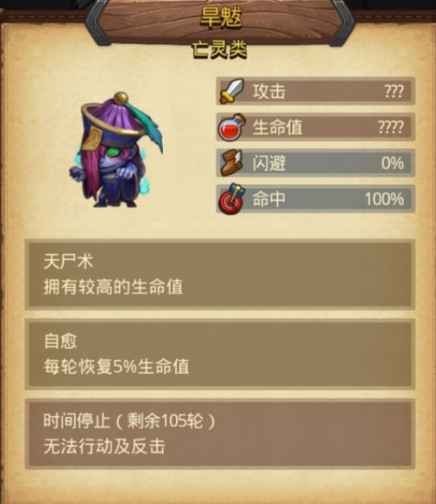This screenshot has width=436, height=504.
Task: Tap the 100% accuracy value
Action: [384, 199]
